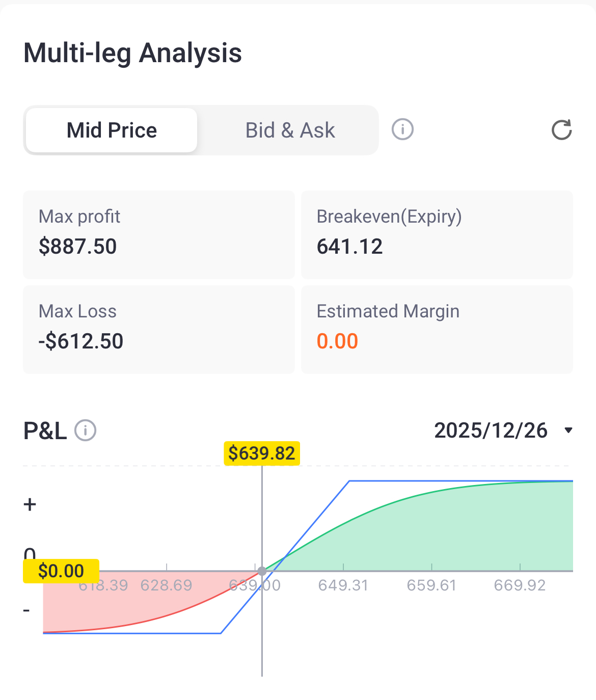596x700 pixels.
Task: Click the 628.69 x-axis label
Action: point(167,585)
